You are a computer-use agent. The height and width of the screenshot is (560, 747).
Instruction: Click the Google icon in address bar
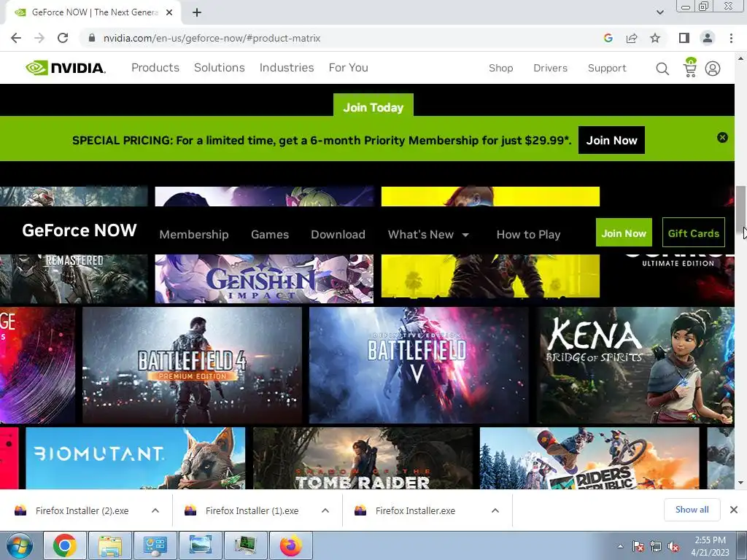[x=608, y=38]
